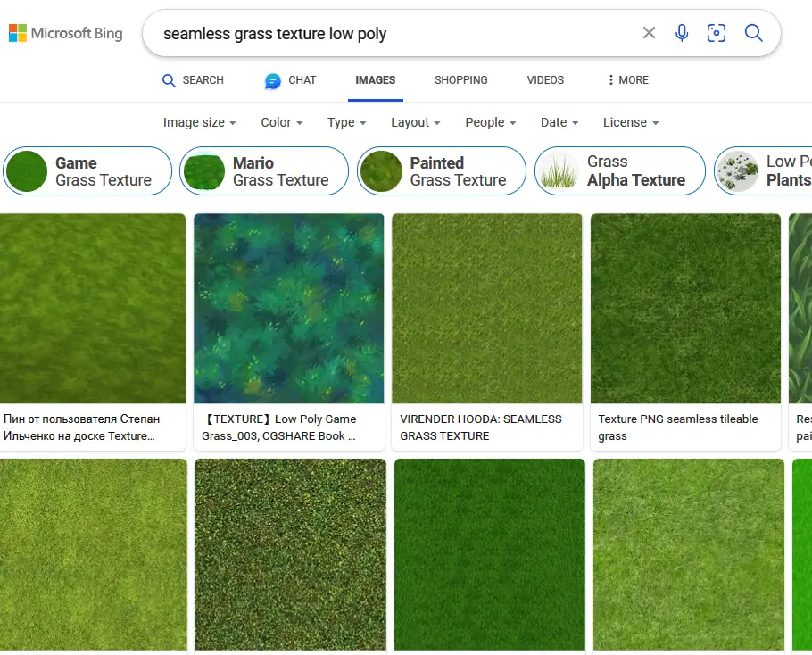The height and width of the screenshot is (655, 812).
Task: Click the magnifying glass to search
Action: [x=753, y=33]
